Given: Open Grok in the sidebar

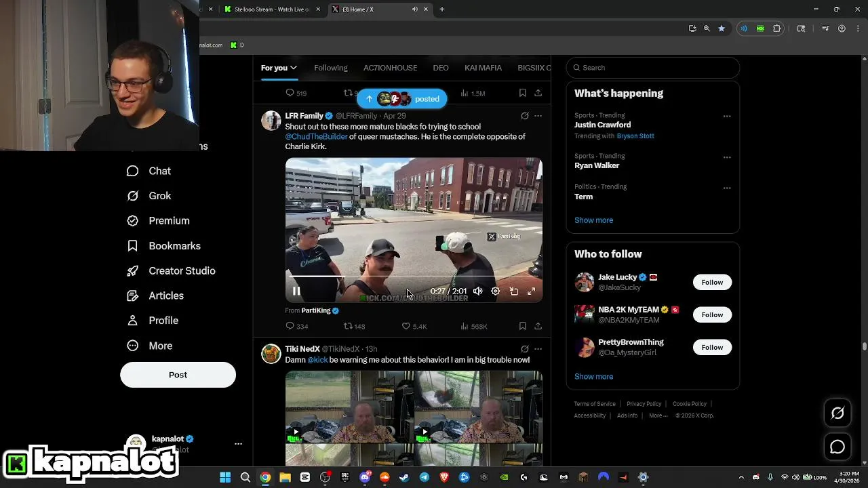Looking at the screenshot, I should click(x=149, y=196).
